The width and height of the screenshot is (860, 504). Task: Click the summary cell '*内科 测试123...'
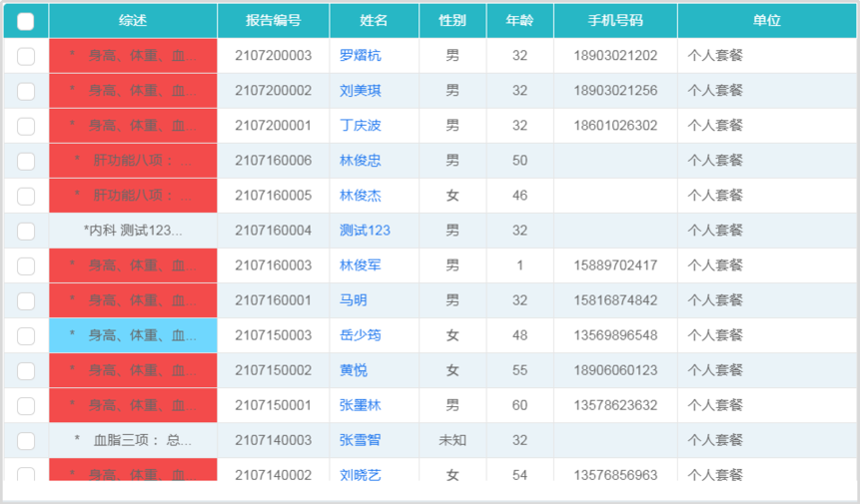pos(133,231)
